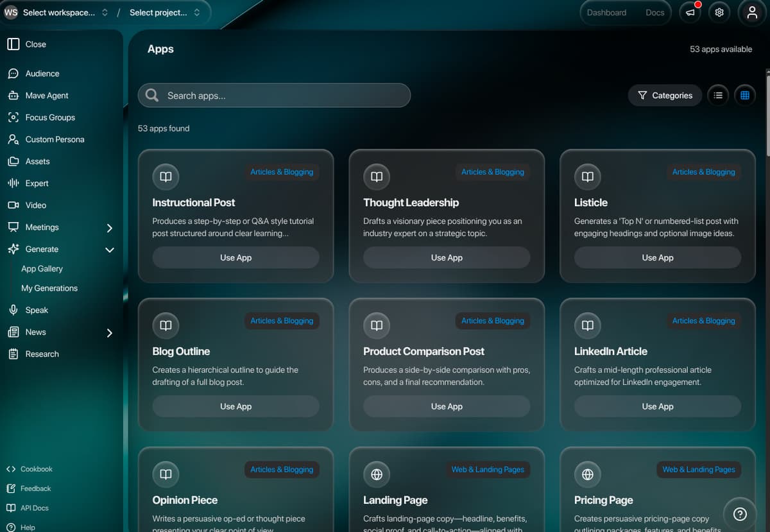
Task: Click the Pricing Page globe icon
Action: click(x=588, y=474)
